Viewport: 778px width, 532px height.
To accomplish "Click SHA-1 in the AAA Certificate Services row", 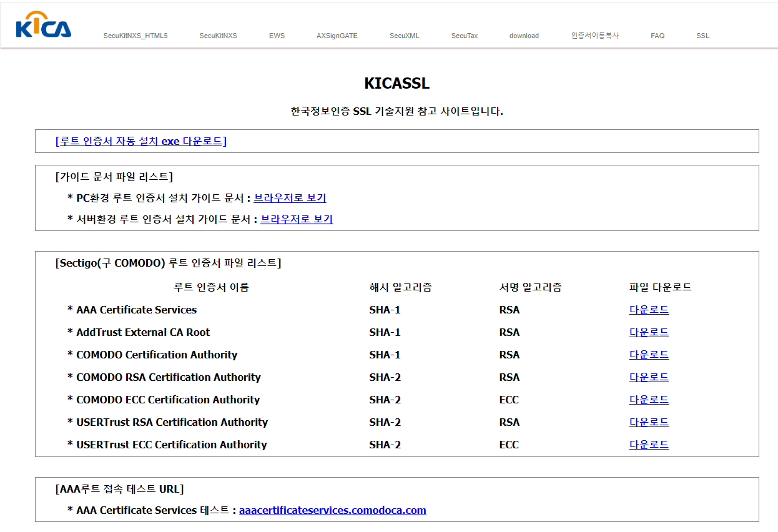I will click(x=385, y=310).
